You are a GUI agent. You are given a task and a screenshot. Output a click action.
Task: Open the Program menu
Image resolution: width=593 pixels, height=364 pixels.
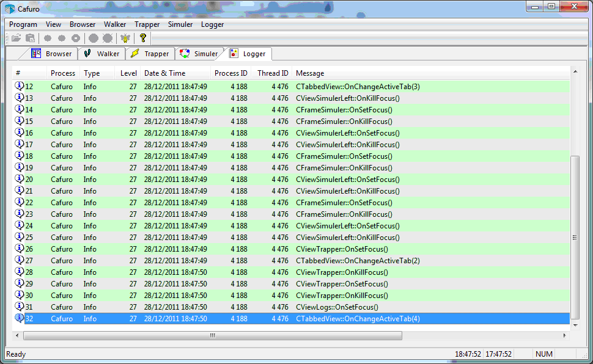pyautogui.click(x=23, y=24)
